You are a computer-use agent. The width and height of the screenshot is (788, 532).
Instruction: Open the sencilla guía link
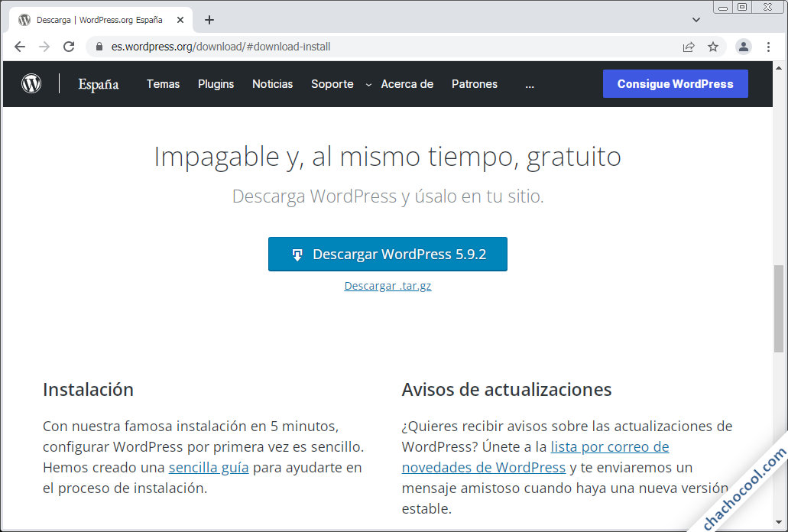[x=209, y=468]
